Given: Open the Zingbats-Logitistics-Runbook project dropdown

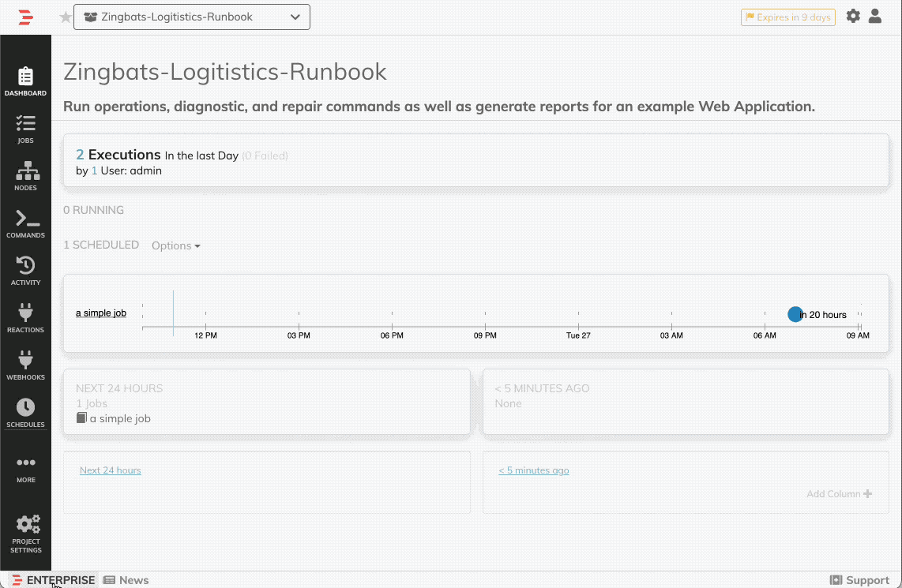Looking at the screenshot, I should (x=192, y=17).
